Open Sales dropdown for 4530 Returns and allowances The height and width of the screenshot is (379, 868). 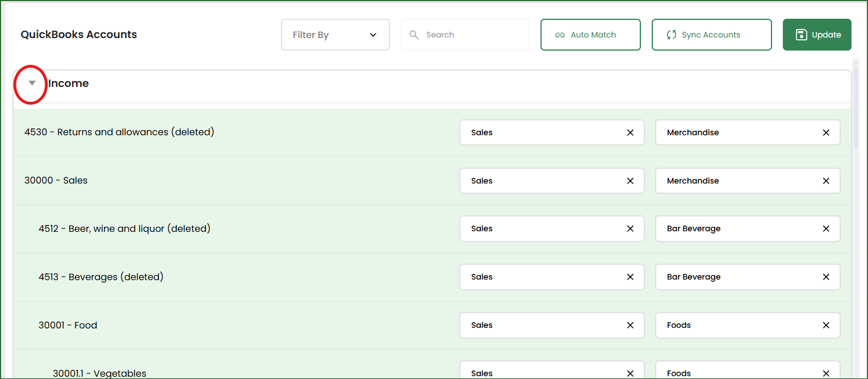point(552,132)
